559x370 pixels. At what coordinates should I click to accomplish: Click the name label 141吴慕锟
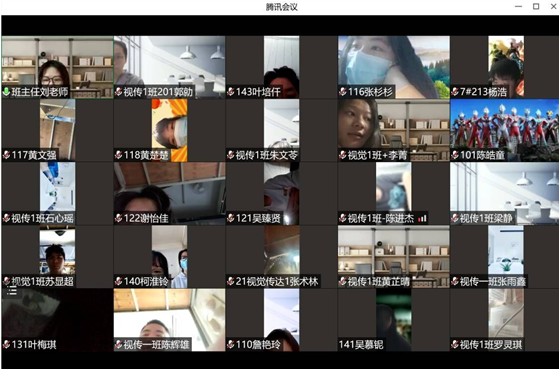click(x=361, y=345)
